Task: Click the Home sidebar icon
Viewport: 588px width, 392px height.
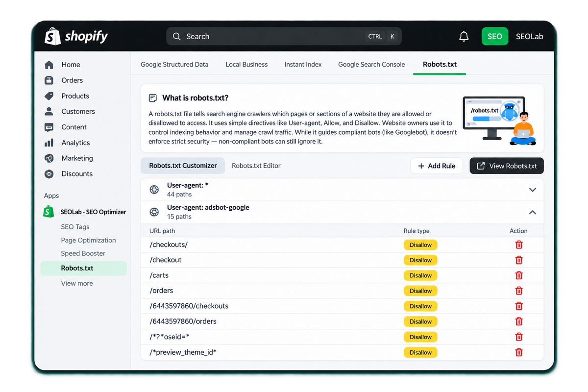Action: pos(49,65)
